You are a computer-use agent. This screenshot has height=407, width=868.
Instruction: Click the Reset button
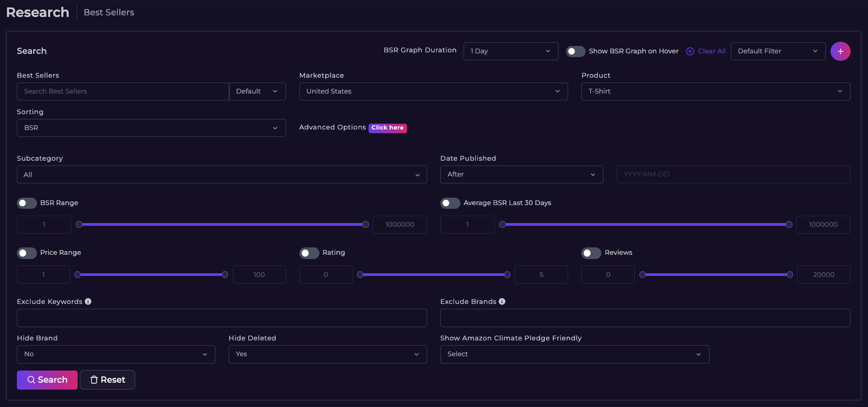pos(107,380)
